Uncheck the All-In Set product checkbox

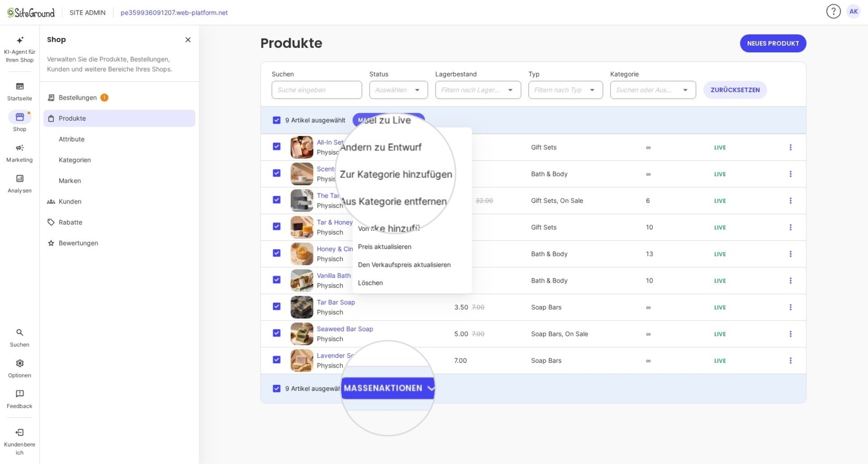[276, 147]
